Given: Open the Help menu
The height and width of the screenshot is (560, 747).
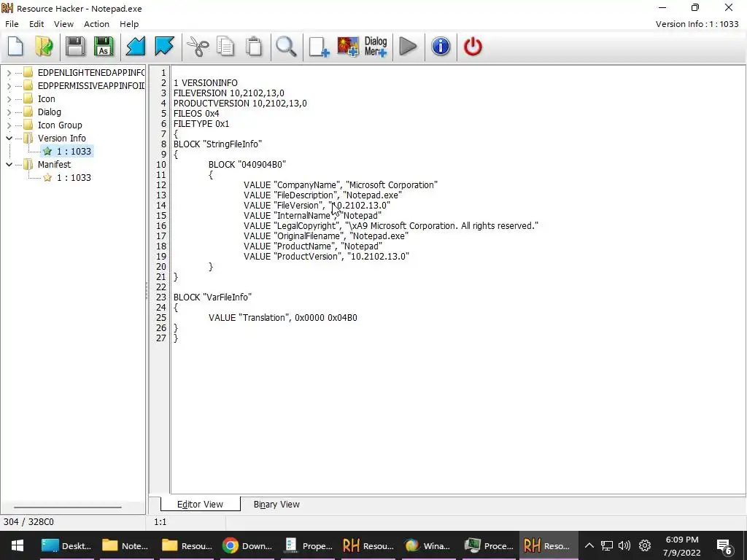Looking at the screenshot, I should [x=128, y=24].
